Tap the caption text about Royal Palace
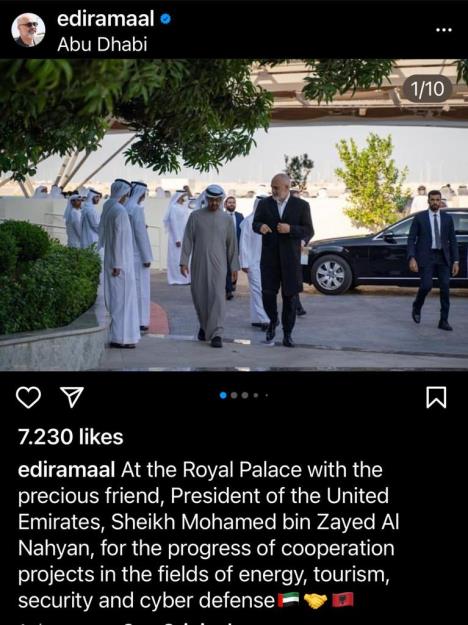The height and width of the screenshot is (625, 468). [208, 535]
